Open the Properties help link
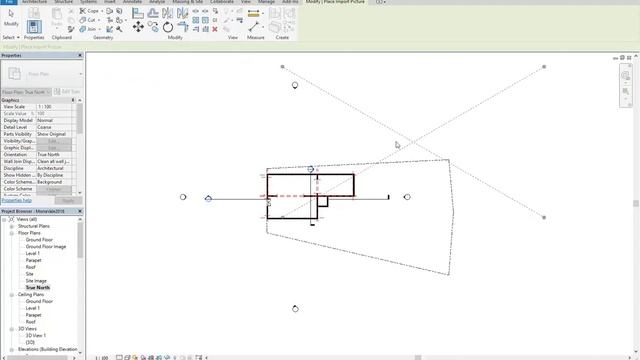 (17, 200)
